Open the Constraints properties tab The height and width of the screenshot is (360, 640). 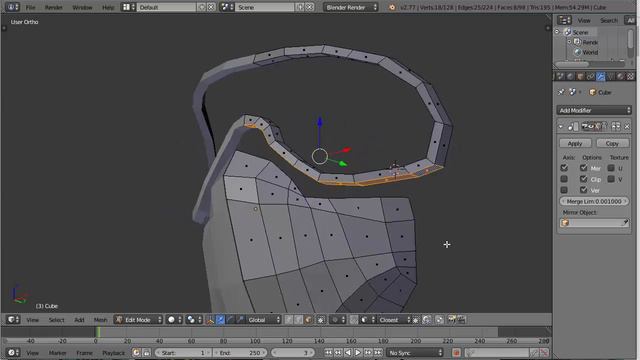591,76
